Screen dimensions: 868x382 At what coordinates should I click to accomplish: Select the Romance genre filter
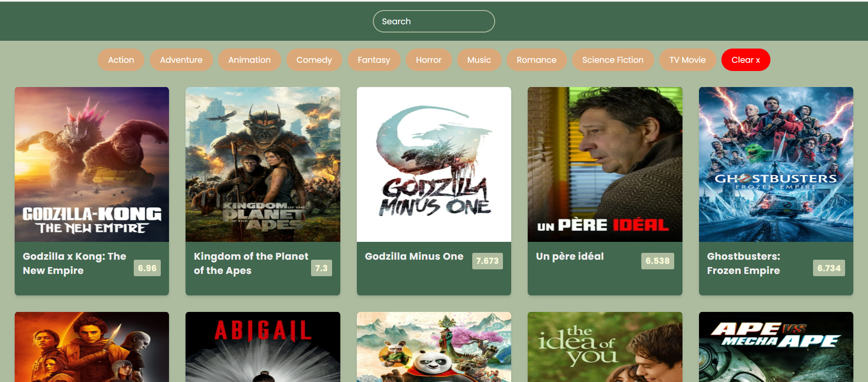(536, 60)
